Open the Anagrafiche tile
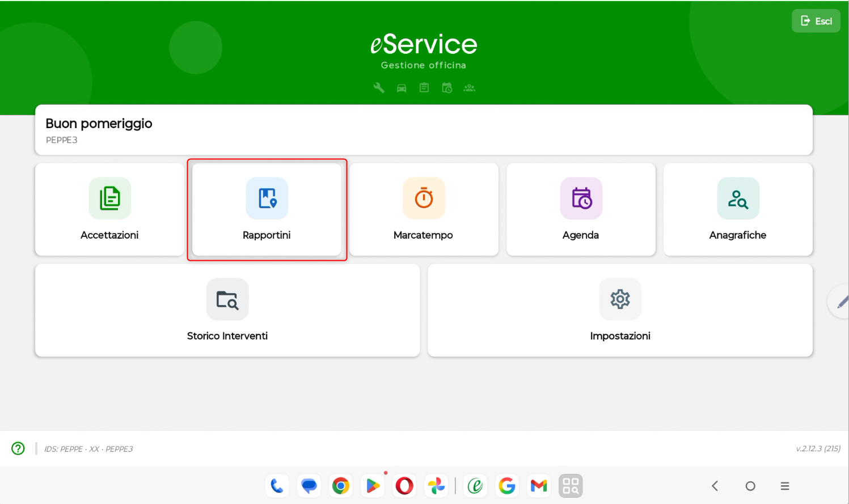 [x=738, y=209]
